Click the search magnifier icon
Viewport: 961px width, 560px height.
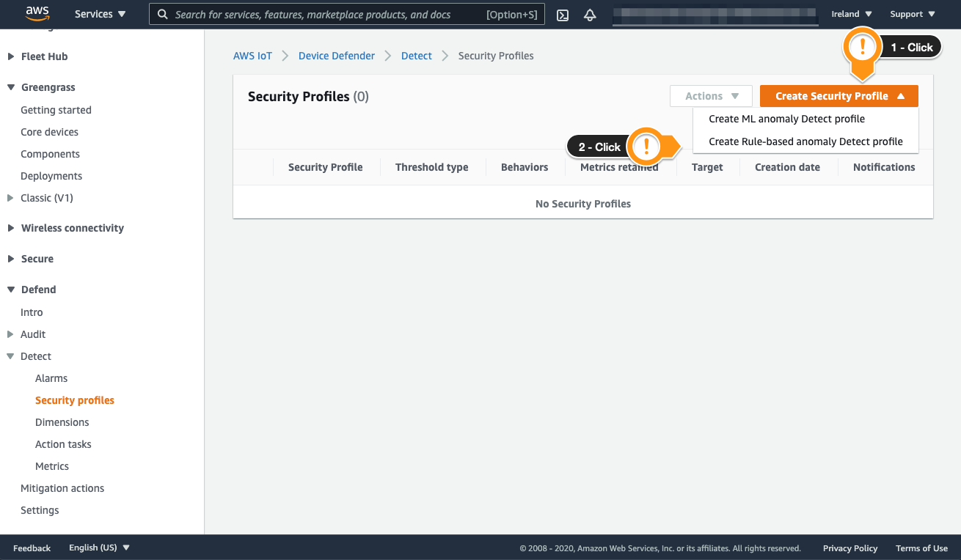[163, 15]
